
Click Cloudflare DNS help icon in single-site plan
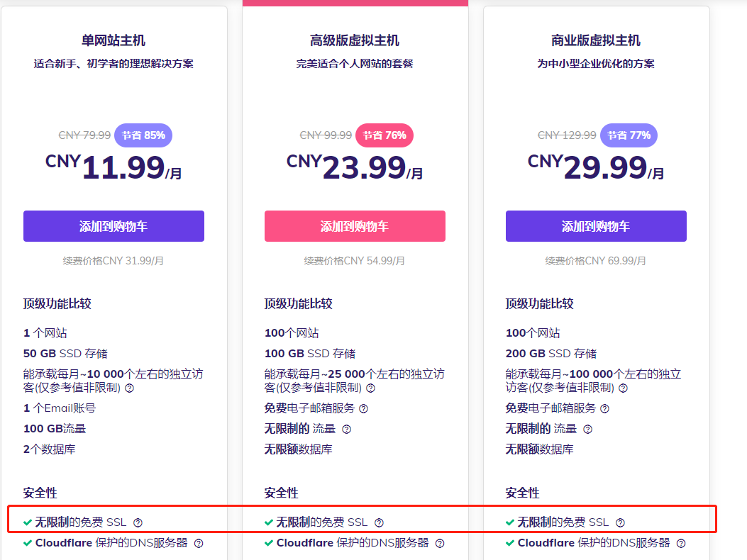(x=199, y=543)
